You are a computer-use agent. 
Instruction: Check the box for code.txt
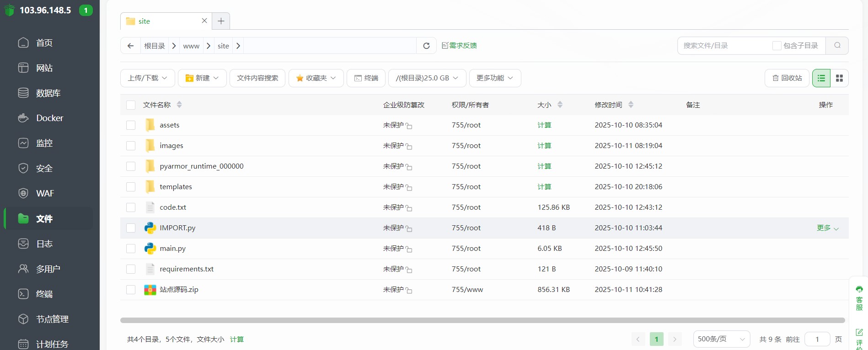tap(131, 207)
